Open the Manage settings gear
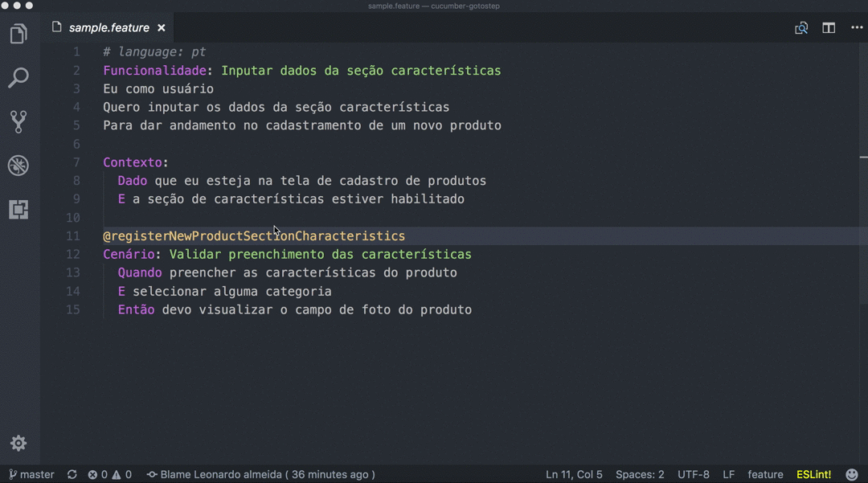This screenshot has width=868, height=483. pyautogui.click(x=18, y=443)
